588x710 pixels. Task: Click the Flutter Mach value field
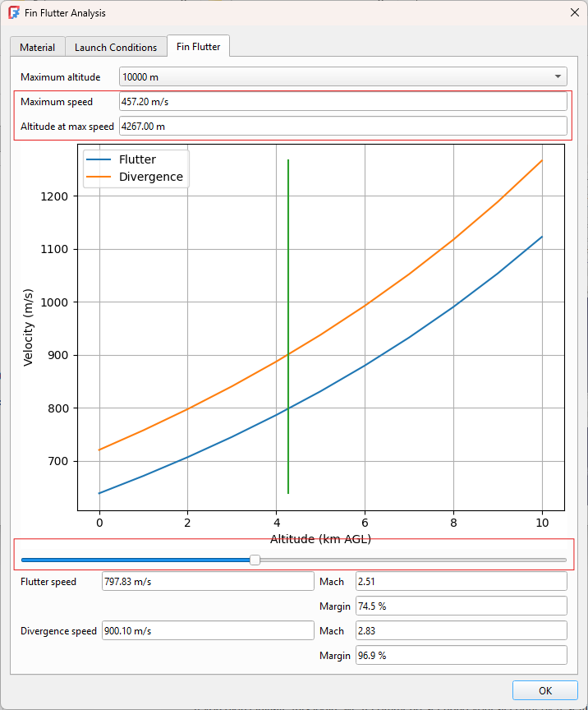point(460,582)
